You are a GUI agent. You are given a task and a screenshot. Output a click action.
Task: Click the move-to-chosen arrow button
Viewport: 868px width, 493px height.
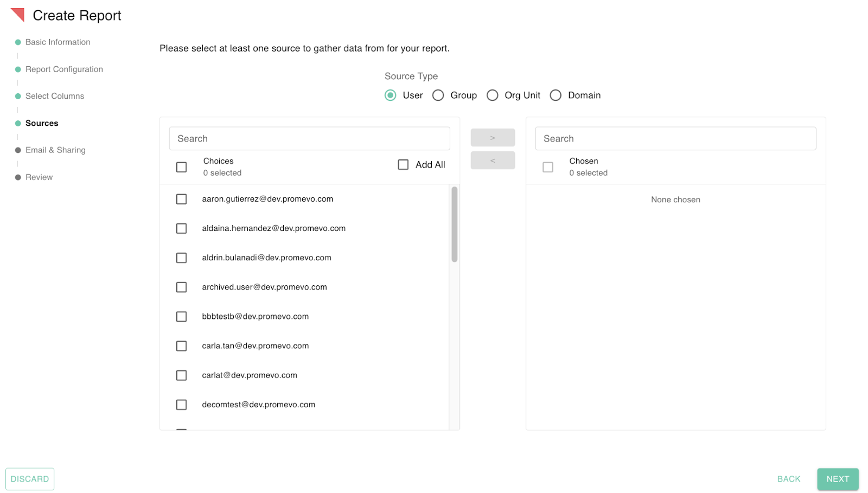[493, 137]
